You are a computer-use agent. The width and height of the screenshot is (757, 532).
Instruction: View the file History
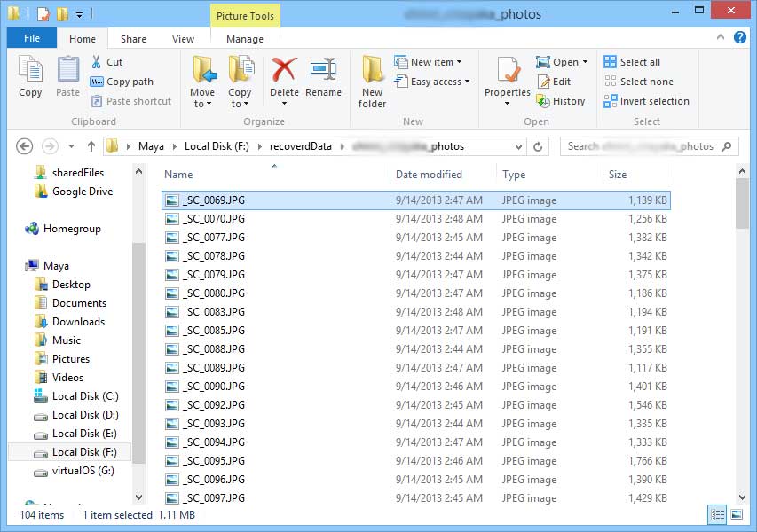(562, 101)
